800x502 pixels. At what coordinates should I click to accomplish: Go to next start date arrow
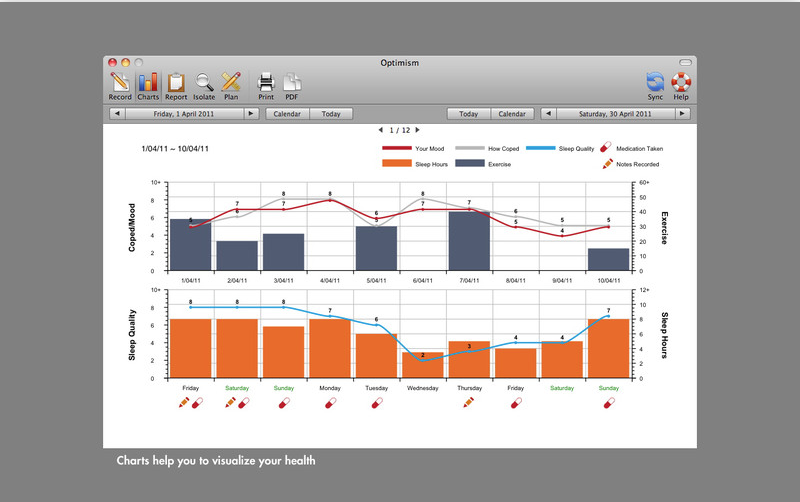pos(251,114)
